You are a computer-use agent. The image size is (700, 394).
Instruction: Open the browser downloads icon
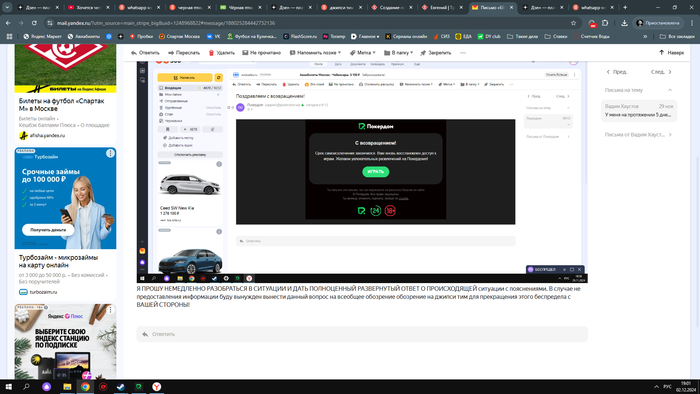pos(624,23)
